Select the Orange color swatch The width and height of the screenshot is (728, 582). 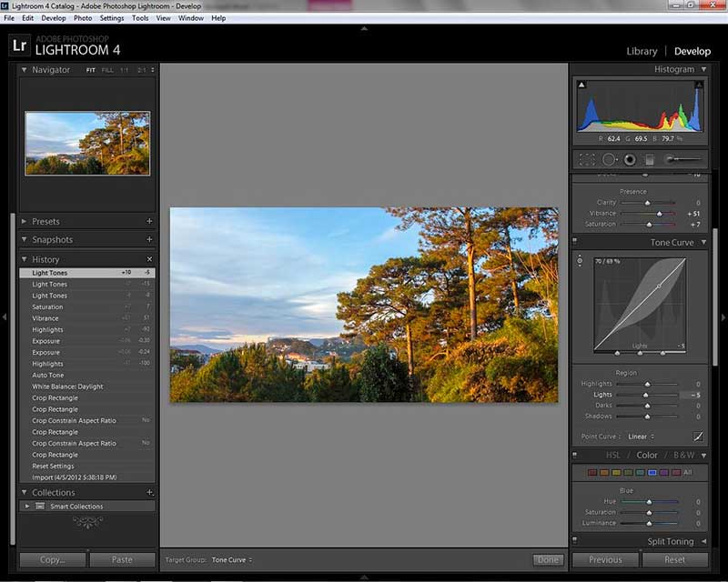click(604, 473)
